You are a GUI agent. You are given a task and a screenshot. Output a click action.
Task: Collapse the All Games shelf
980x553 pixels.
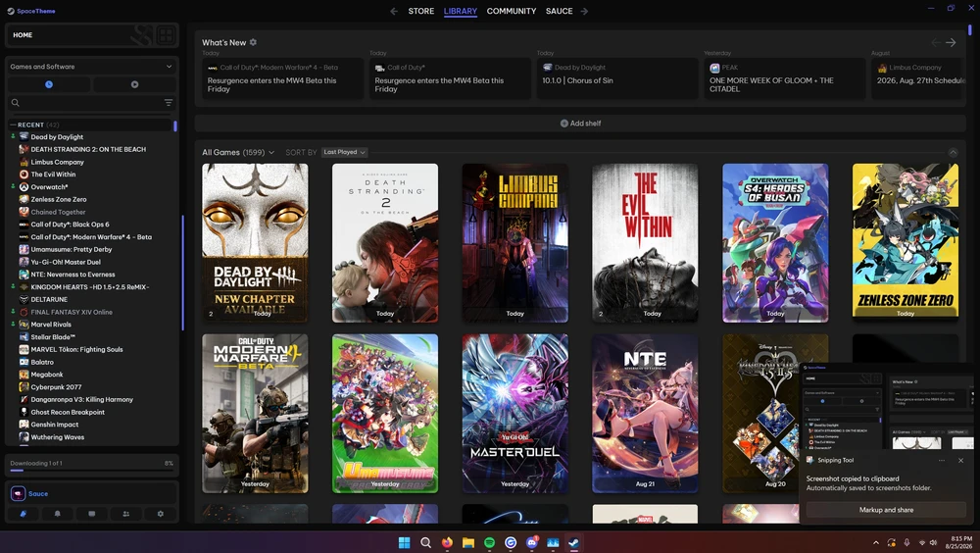pos(953,152)
